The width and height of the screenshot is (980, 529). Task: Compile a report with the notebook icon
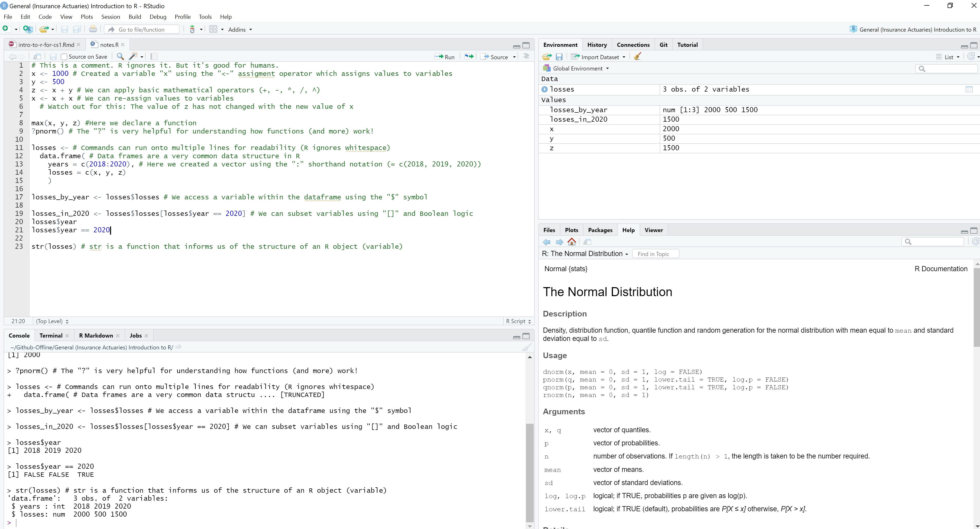154,56
